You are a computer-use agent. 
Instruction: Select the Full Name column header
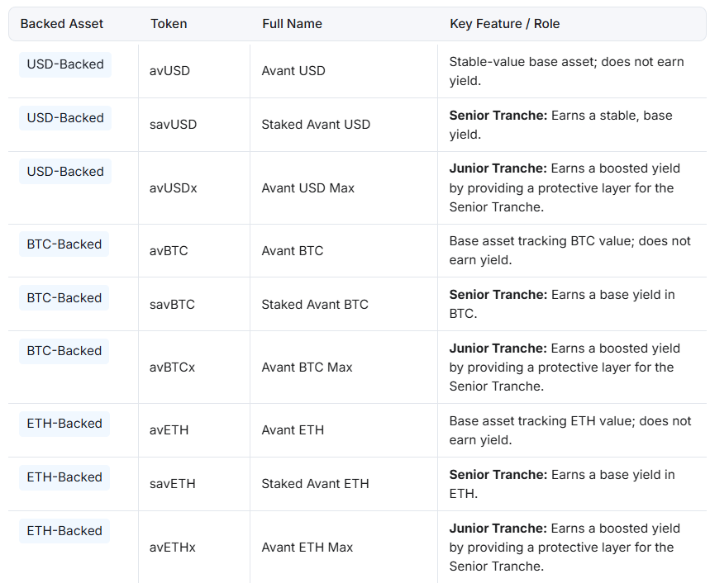[292, 24]
